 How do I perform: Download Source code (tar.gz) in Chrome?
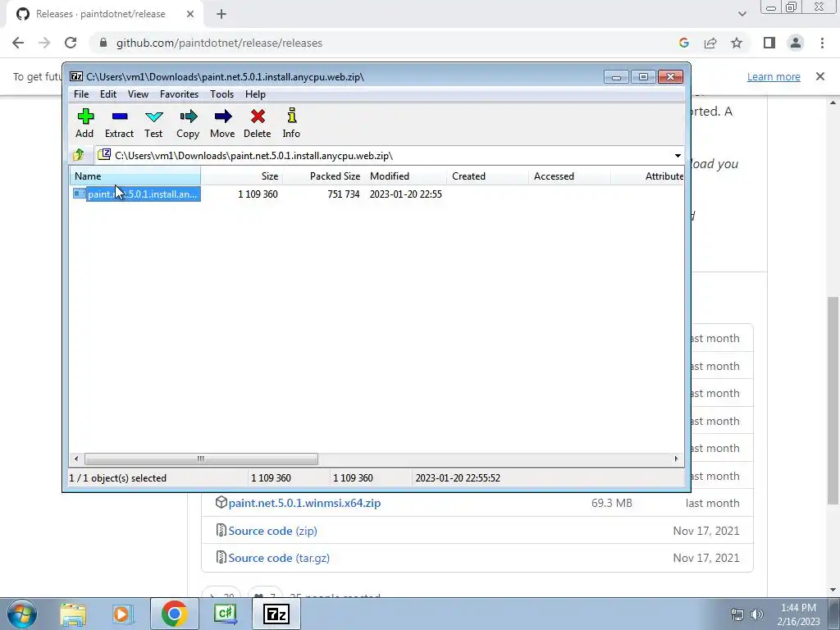279,558
